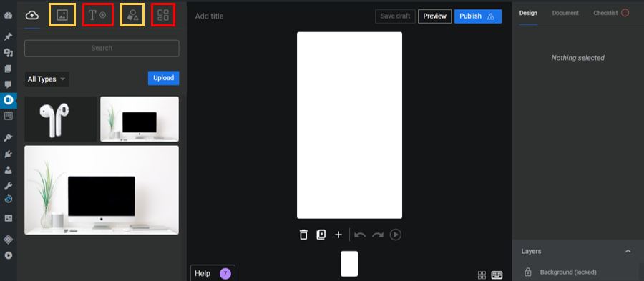The image size is (644, 281).
Task: Click the Publish button
Action: [x=478, y=16]
